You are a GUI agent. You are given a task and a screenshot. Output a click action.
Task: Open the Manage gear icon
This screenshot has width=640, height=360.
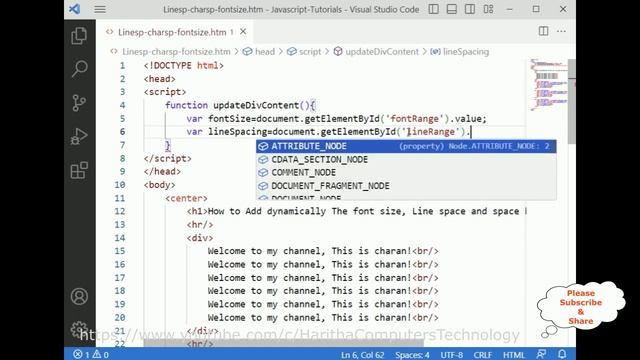pos(79,329)
